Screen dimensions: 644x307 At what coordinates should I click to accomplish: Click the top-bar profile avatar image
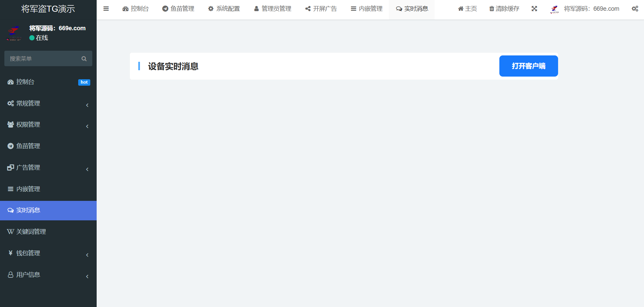(x=555, y=9)
